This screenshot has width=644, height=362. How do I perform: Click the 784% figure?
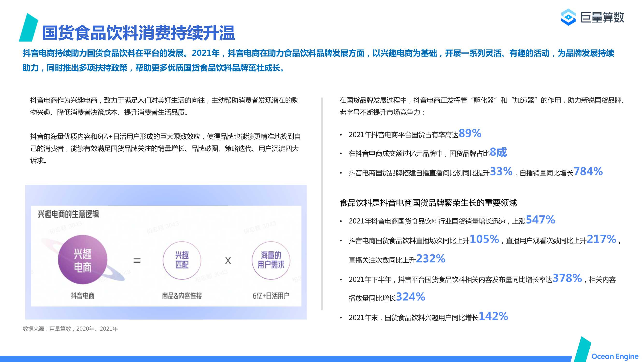588,171
